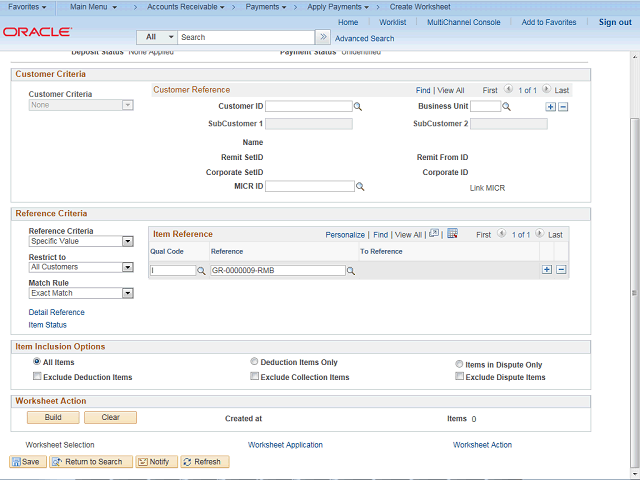Enable Exclude Collection Items checkbox
Viewport: 640px width, 480px height.
click(x=254, y=377)
